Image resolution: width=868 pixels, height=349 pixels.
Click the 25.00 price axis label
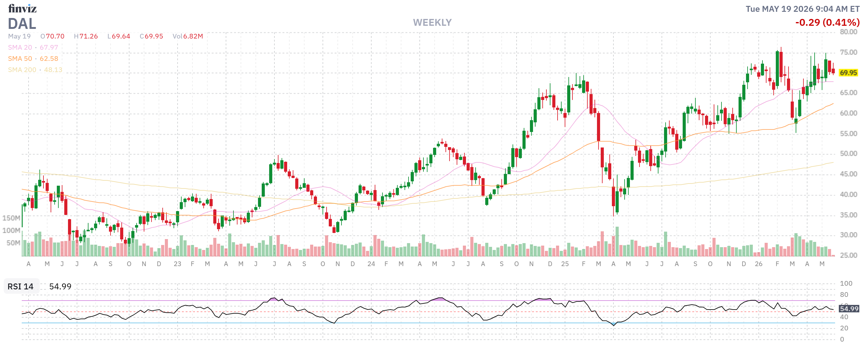point(848,255)
